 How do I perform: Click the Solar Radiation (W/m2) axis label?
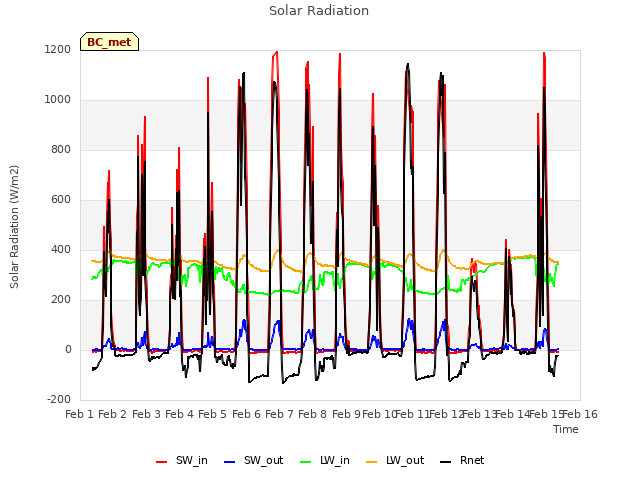[x=14, y=227]
